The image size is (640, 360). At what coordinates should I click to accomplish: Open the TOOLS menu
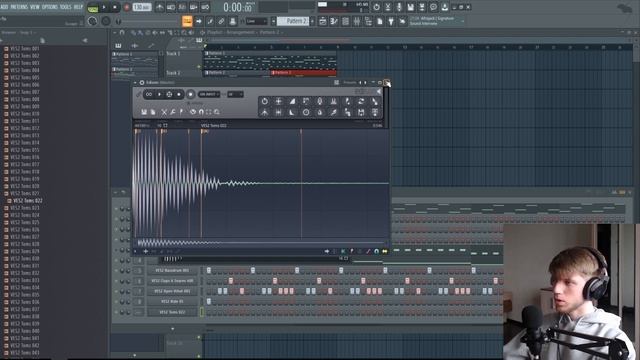tap(65, 7)
